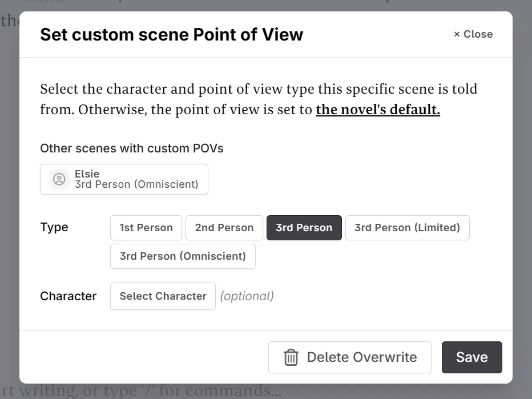Screen dimensions: 532x399
Task: Click the trash icon inside Delete Overwrite
Action: (x=291, y=357)
